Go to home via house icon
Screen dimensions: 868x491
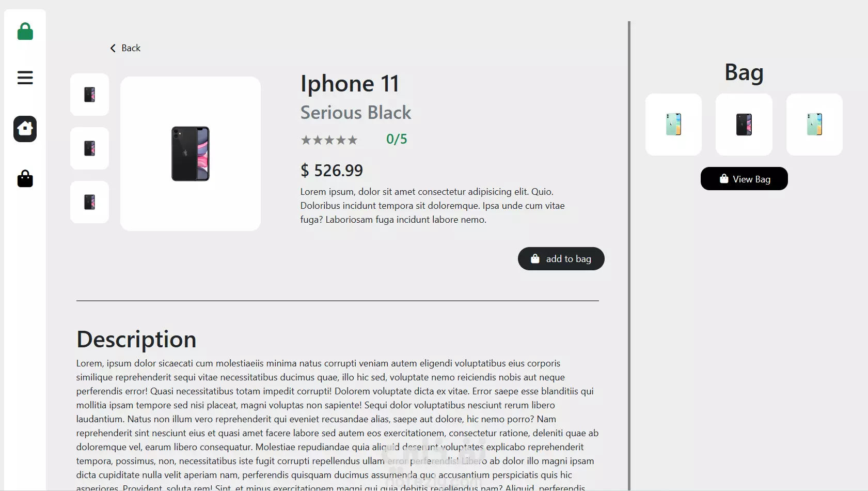point(25,129)
